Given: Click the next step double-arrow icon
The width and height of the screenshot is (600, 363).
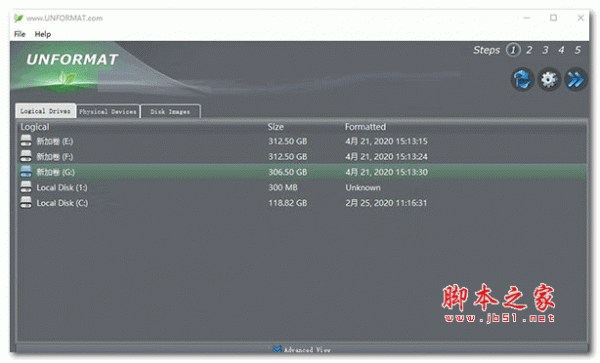Looking at the screenshot, I should tap(575, 80).
